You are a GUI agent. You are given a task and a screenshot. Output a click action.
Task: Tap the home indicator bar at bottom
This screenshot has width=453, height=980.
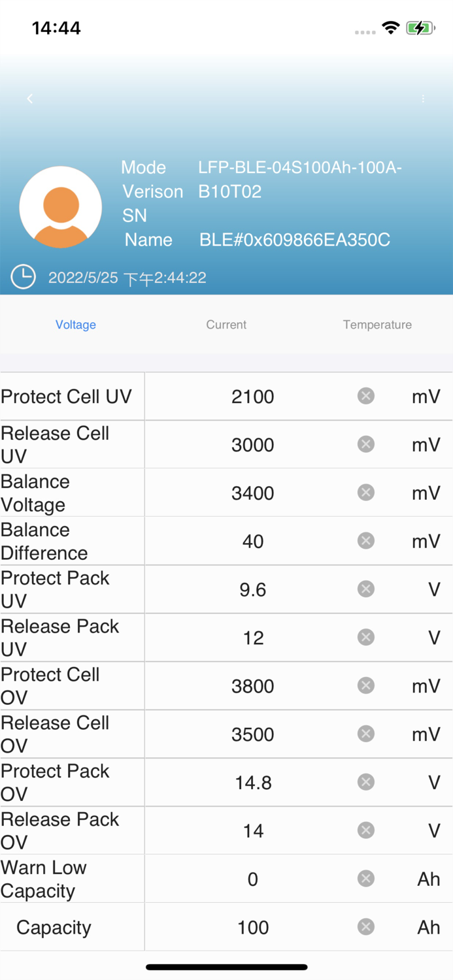226,967
